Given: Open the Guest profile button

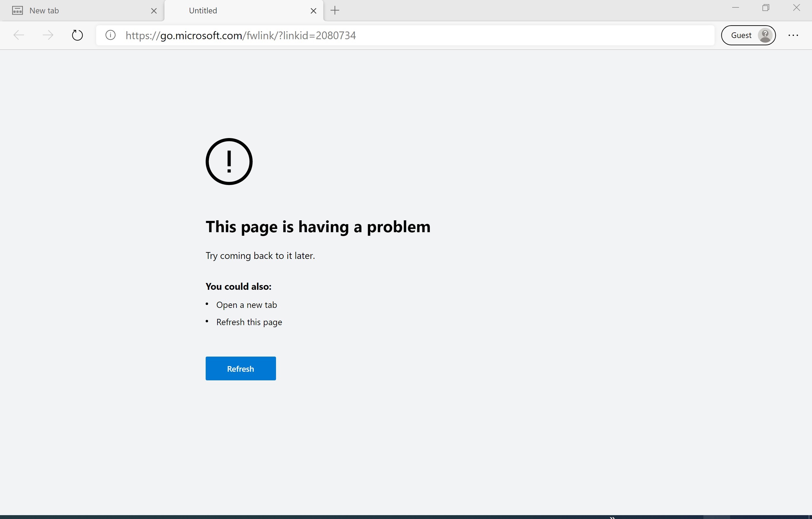Looking at the screenshot, I should coord(741,35).
